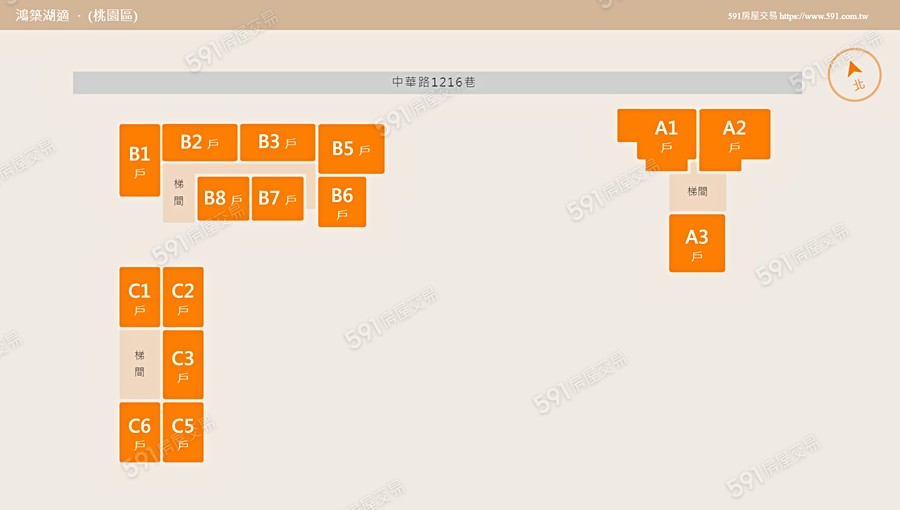Select unit C5 block

183,432
